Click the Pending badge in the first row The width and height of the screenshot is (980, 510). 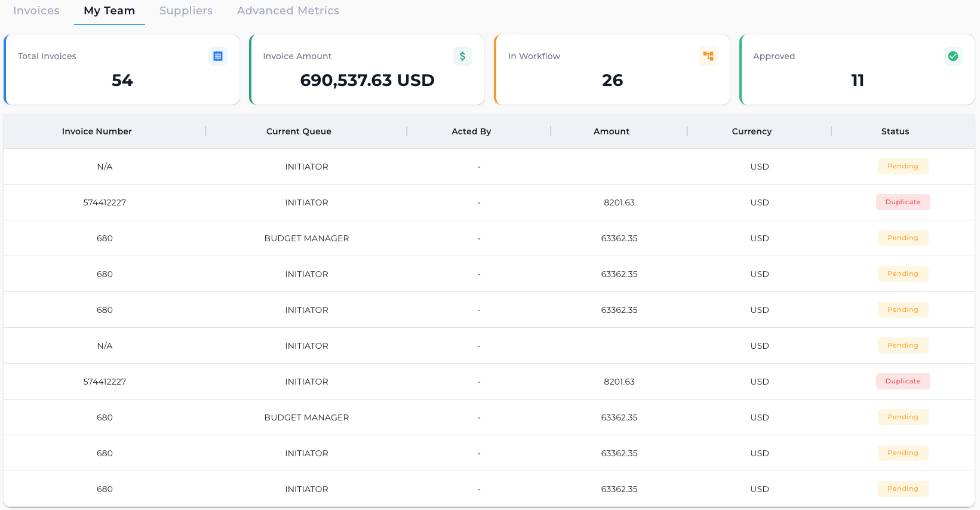click(903, 167)
